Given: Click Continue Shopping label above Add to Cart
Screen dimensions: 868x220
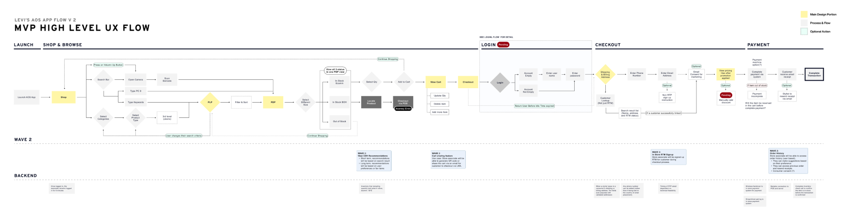Looking at the screenshot, I should click(388, 59).
